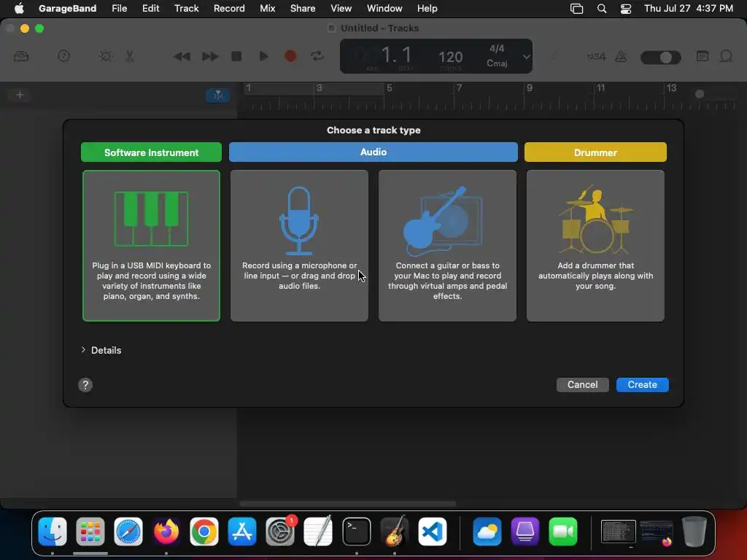Expand the Details disclosure triangle
Screen dimensions: 747x560
pos(83,350)
